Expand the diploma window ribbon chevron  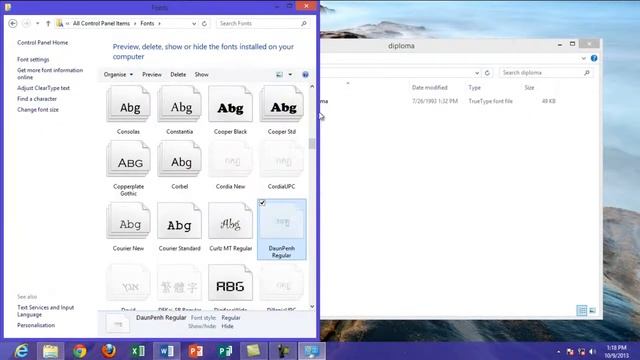pos(584,58)
